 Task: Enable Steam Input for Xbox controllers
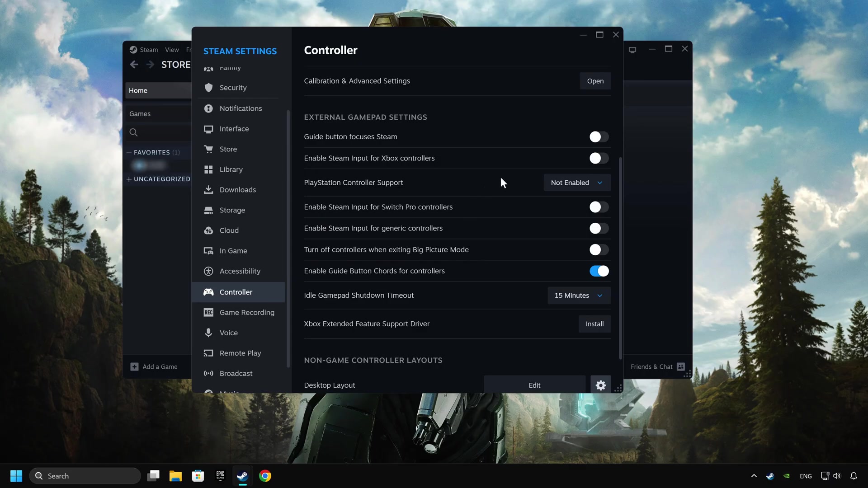click(x=599, y=158)
